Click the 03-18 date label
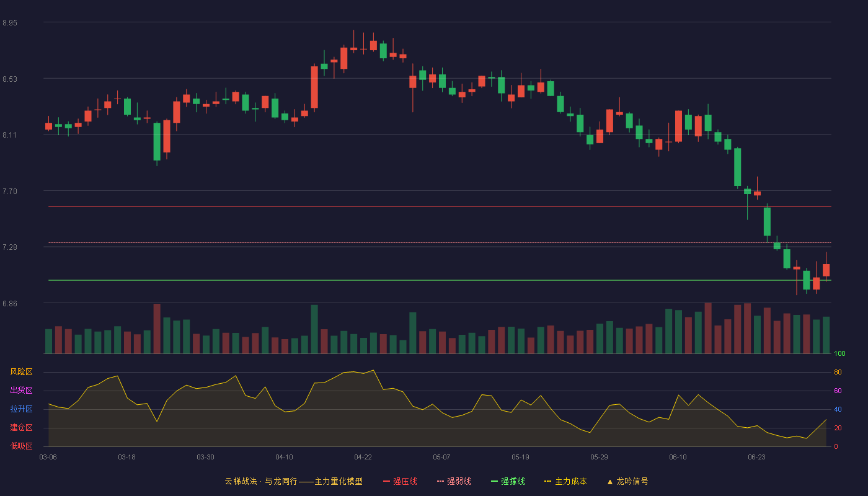868x496 pixels. pos(126,457)
